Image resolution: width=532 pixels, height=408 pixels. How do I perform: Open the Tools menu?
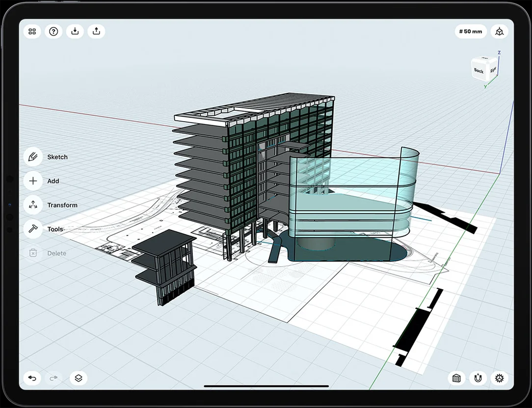(33, 229)
